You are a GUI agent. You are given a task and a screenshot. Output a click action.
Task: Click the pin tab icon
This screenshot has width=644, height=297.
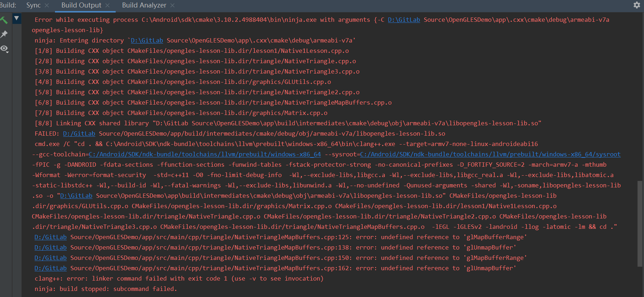[4, 34]
